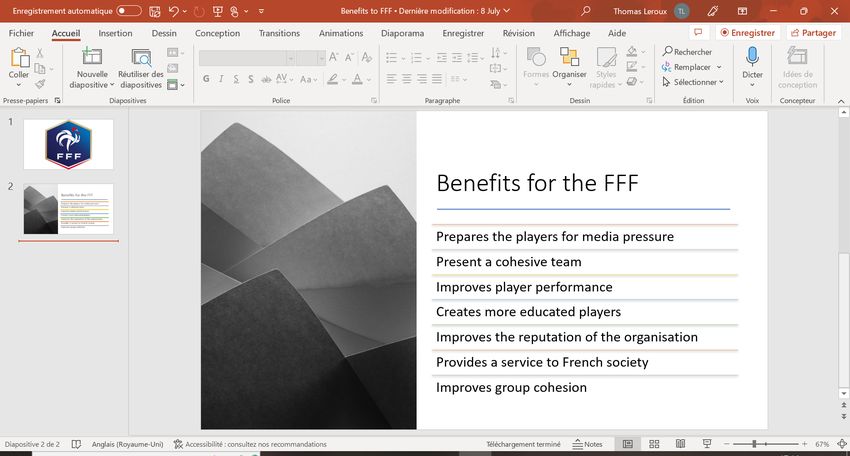Go to the Animations tab
This screenshot has height=456, width=850.
pyautogui.click(x=340, y=33)
